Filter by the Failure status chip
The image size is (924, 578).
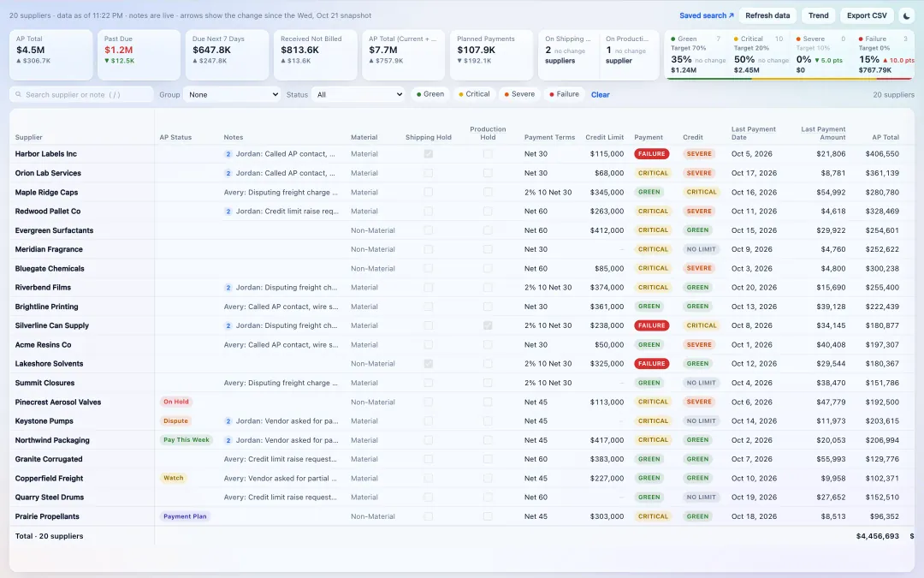(x=564, y=94)
